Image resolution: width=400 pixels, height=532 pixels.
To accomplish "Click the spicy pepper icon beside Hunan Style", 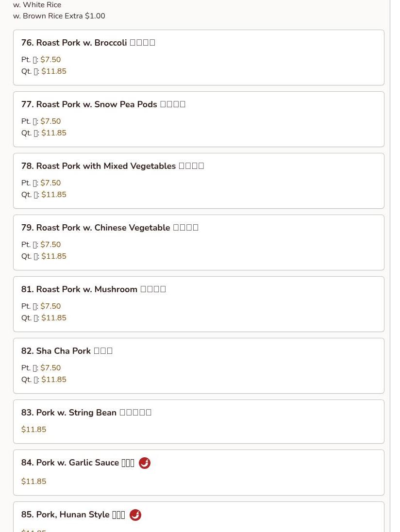I will click(135, 515).
